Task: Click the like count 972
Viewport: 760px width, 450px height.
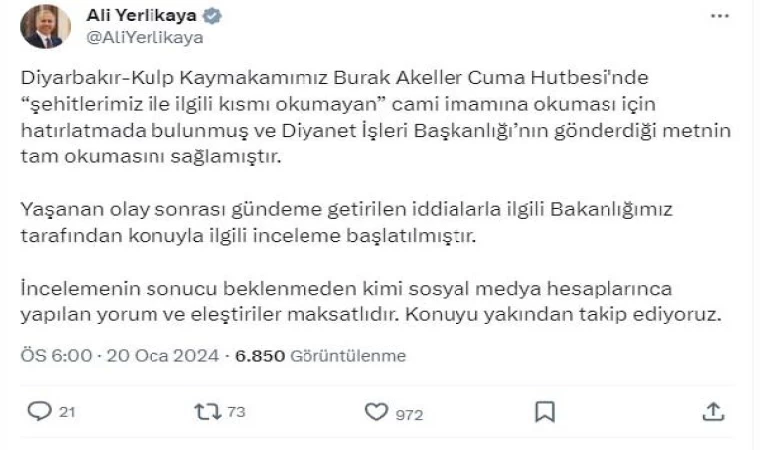Action: (x=408, y=414)
